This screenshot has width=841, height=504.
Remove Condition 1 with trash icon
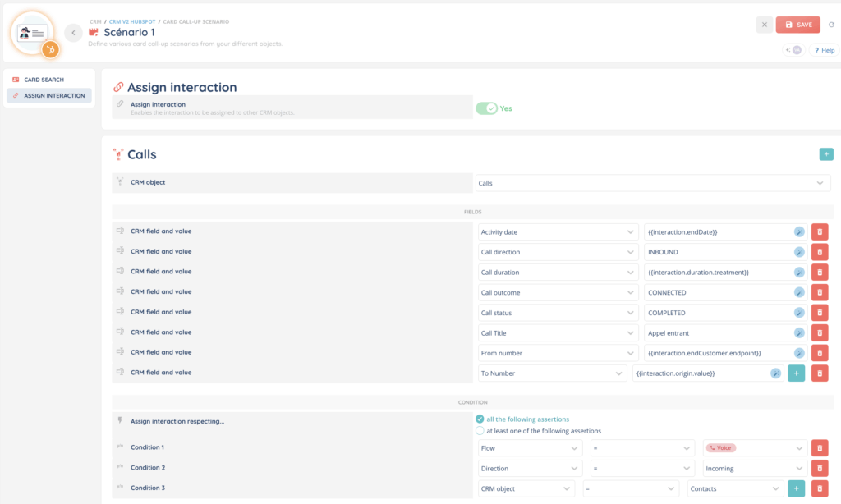[819, 448]
